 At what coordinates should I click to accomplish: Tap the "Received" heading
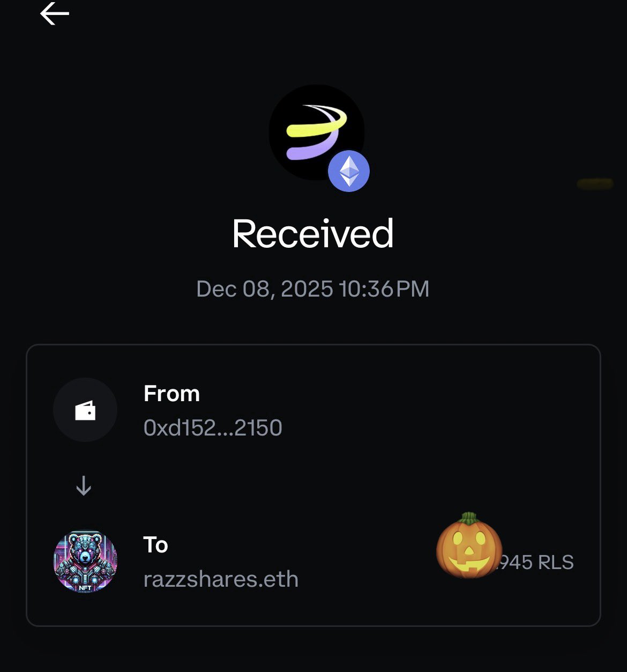click(313, 234)
